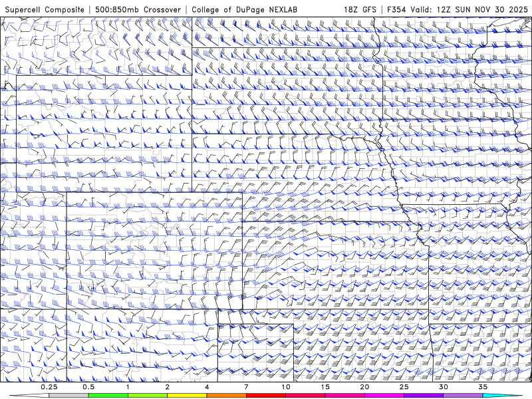Click the legend value 20
532x399 pixels.
[364, 387]
